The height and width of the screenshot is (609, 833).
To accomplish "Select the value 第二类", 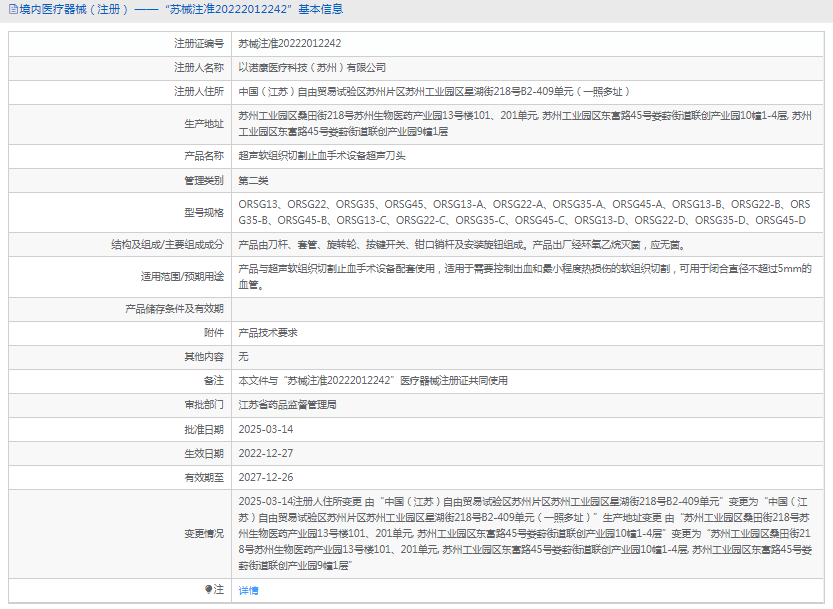I will point(253,181).
